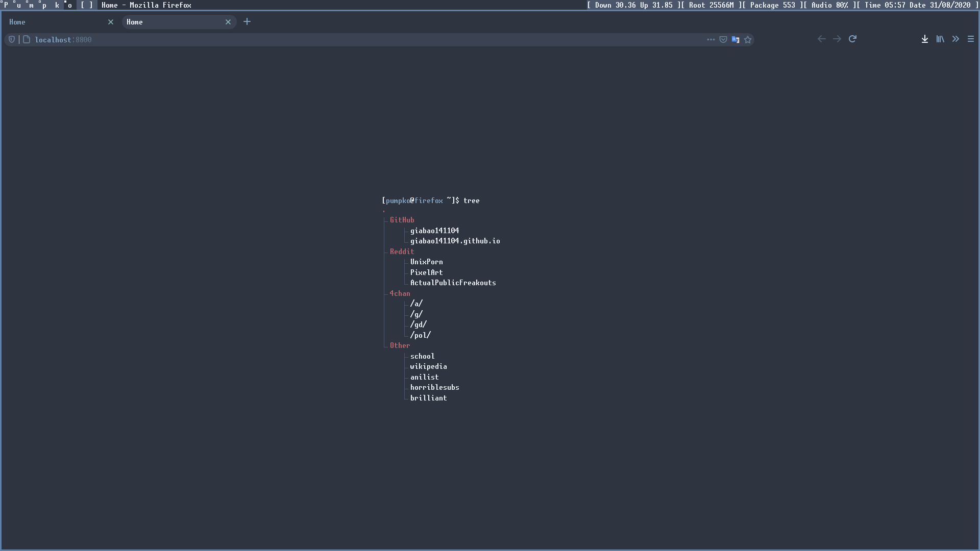Click the layout indicator brackets in status bar
This screenshot has width=980, height=551.
coord(87,5)
